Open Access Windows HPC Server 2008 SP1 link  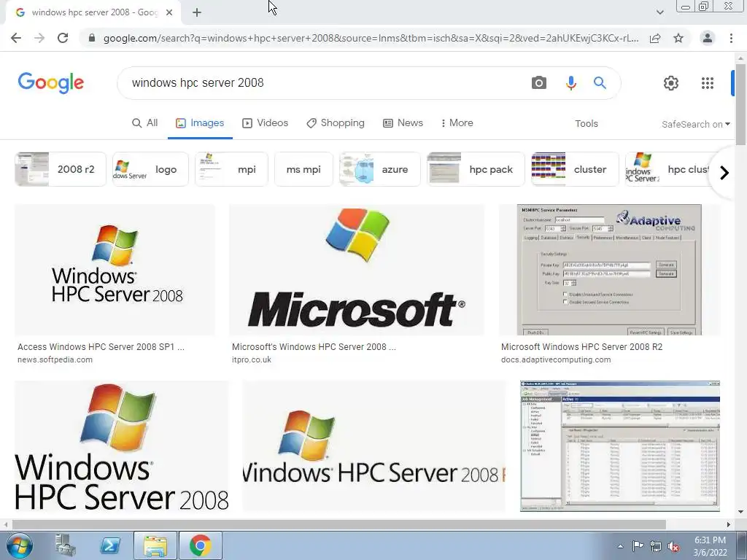pyautogui.click(x=101, y=346)
